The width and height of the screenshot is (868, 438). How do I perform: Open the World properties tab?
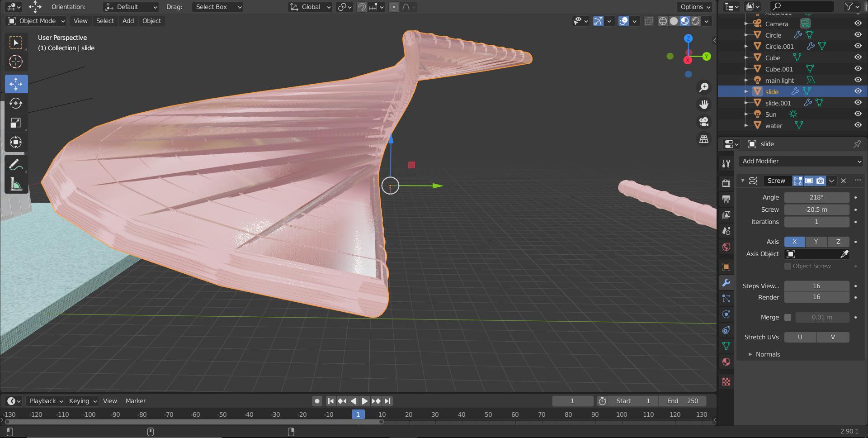pos(726,247)
